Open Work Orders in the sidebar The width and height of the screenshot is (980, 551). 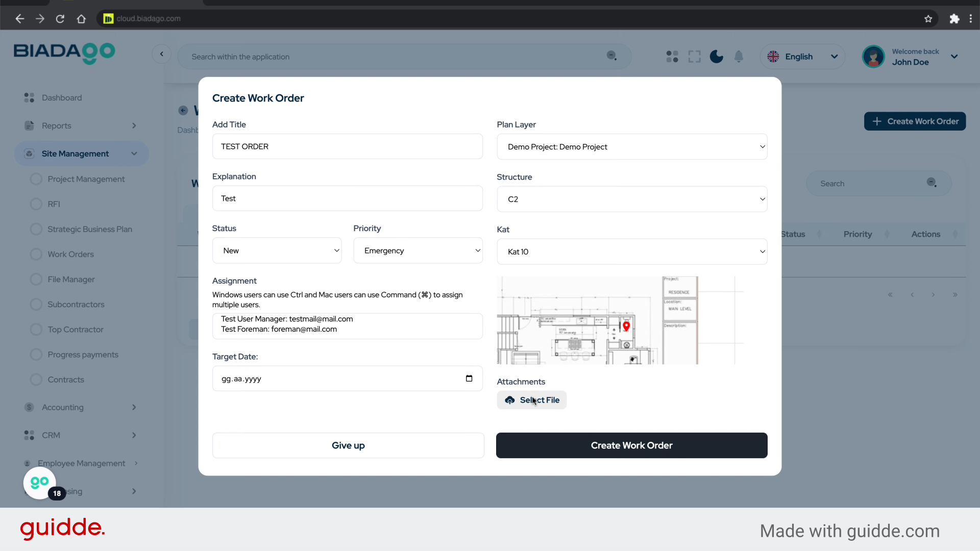coord(70,254)
